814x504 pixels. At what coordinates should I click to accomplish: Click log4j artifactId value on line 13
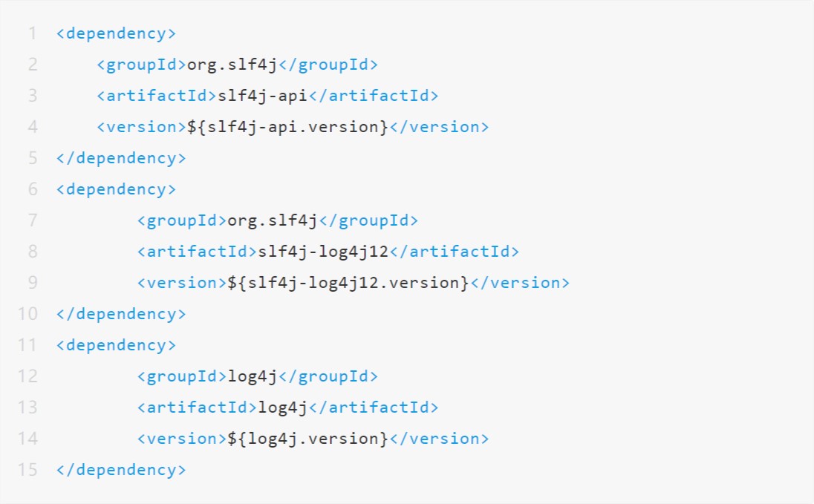click(x=283, y=408)
